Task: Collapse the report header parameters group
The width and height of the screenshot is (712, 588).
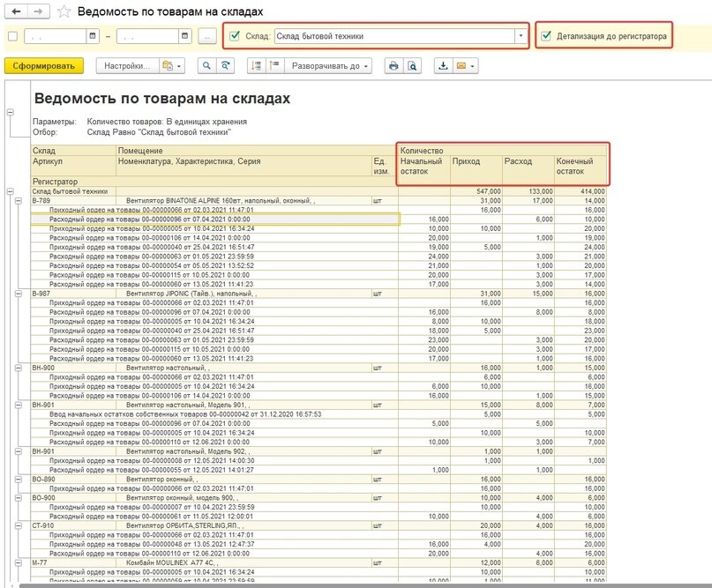Action: point(11,112)
